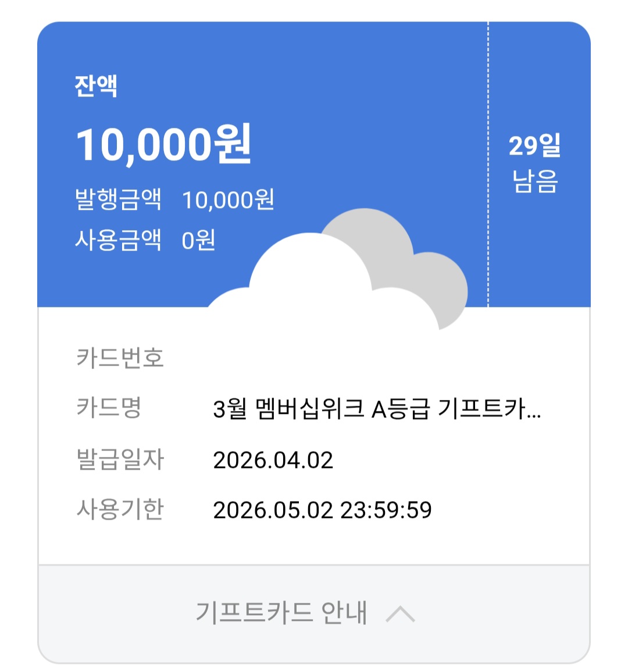Screen dimensions: 628x672
Task: Tap the 사용금액 label text
Action: tap(118, 240)
